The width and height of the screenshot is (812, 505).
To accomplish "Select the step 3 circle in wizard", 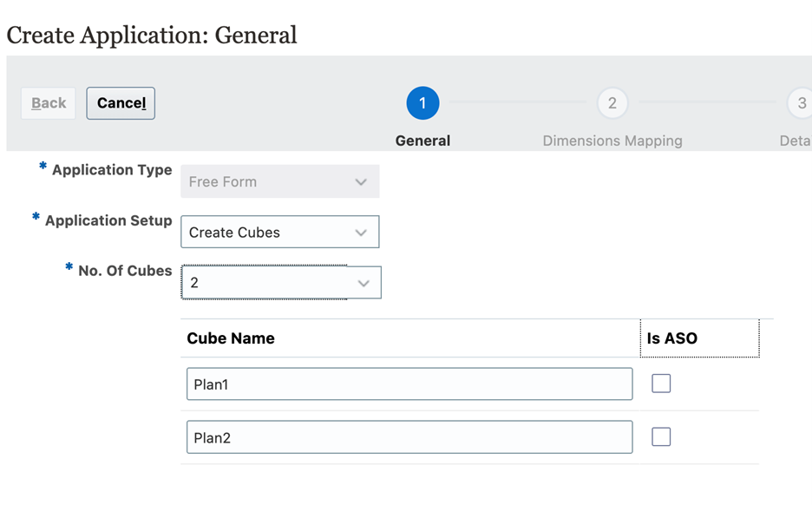I will click(x=802, y=103).
